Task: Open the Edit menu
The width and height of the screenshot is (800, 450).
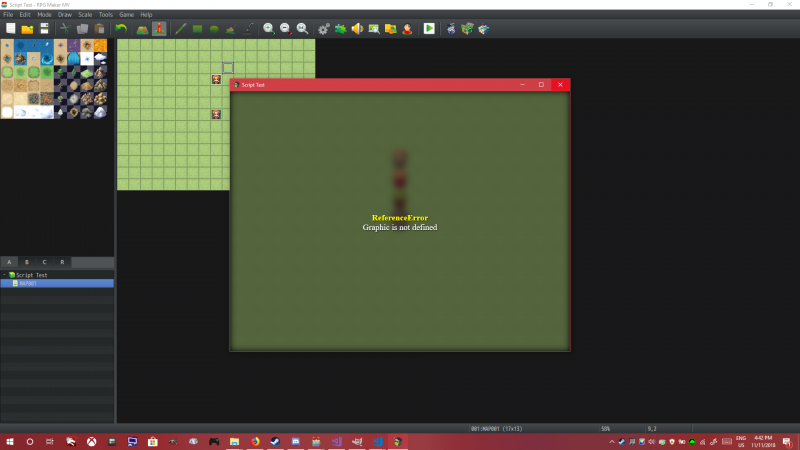Action: pyautogui.click(x=25, y=15)
